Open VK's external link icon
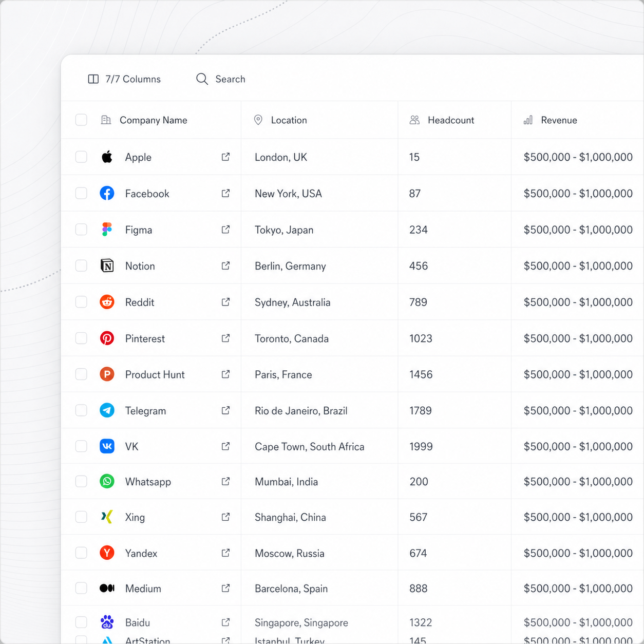Viewport: 644px width, 644px height. [225, 446]
